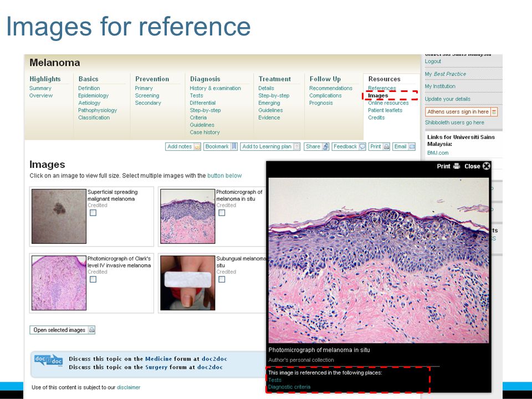The width and height of the screenshot is (532, 399).
Task: Share this topic page
Action: 316,146
